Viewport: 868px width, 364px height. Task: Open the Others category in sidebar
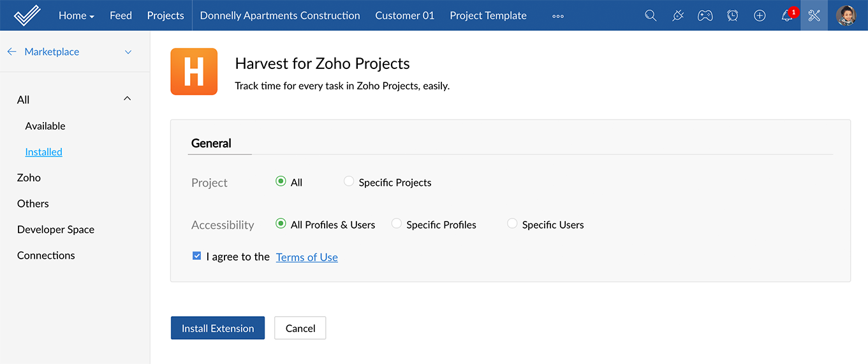coord(33,204)
